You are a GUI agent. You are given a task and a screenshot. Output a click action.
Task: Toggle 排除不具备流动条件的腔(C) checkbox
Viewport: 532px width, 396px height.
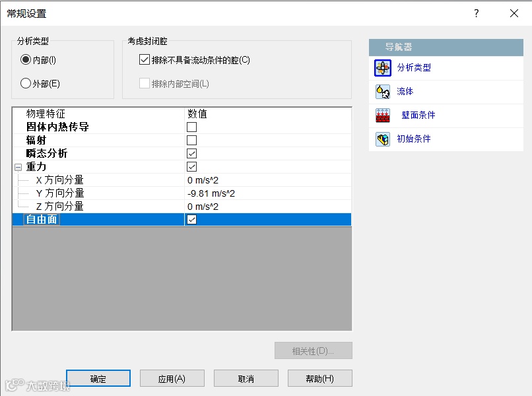pos(144,59)
